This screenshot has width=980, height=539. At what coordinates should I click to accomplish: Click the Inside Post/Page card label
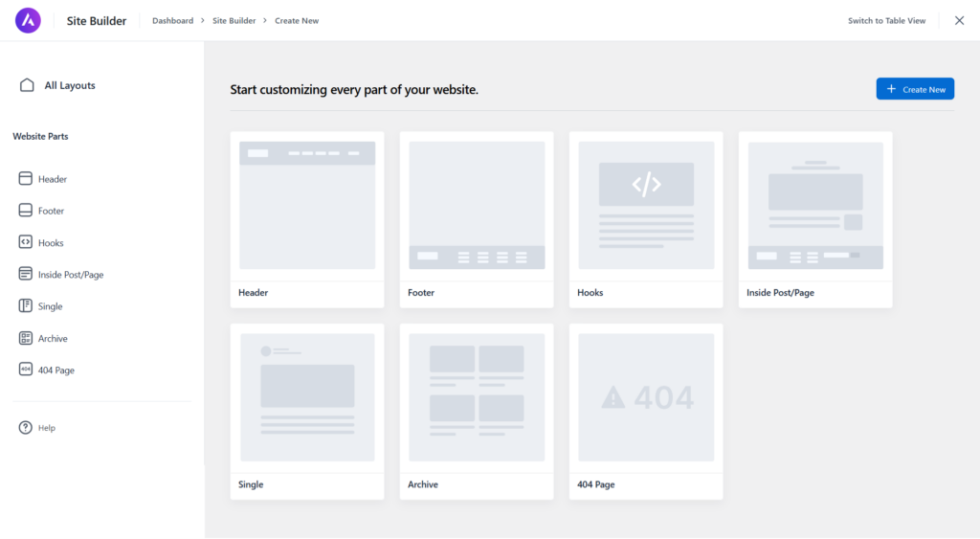point(781,293)
